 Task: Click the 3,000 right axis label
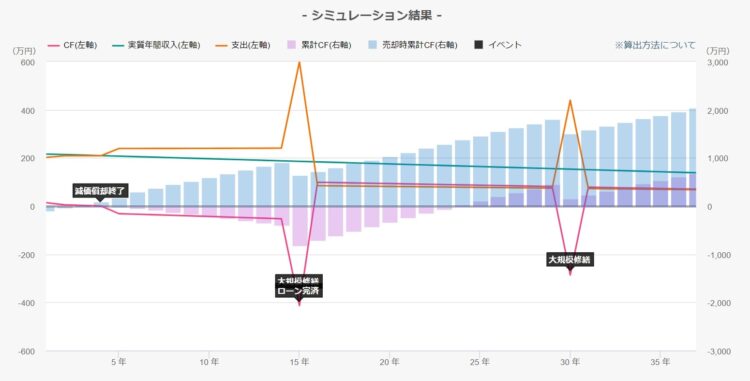717,63
